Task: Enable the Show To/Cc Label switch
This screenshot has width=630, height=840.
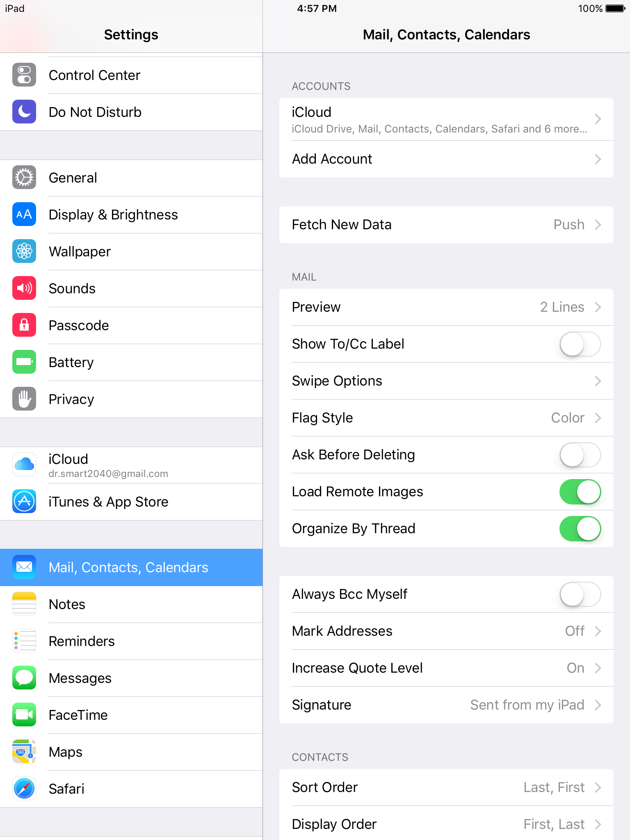Action: tap(580, 344)
